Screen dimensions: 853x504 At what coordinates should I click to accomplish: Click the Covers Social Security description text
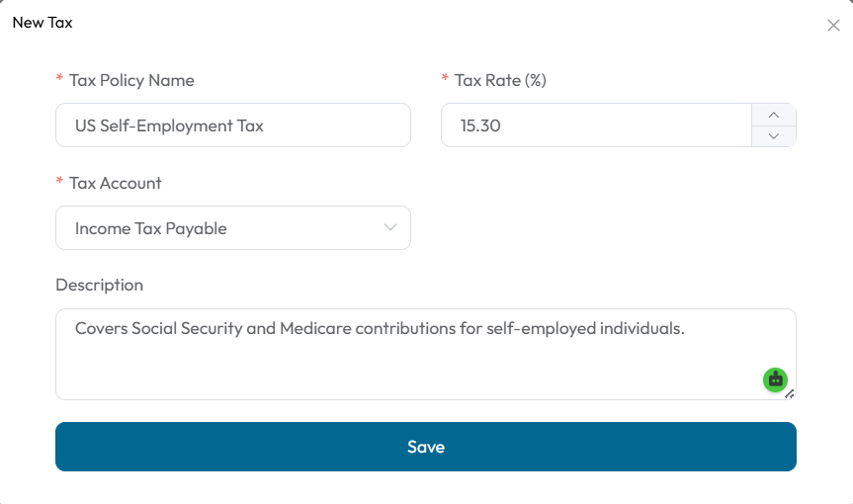(x=380, y=328)
